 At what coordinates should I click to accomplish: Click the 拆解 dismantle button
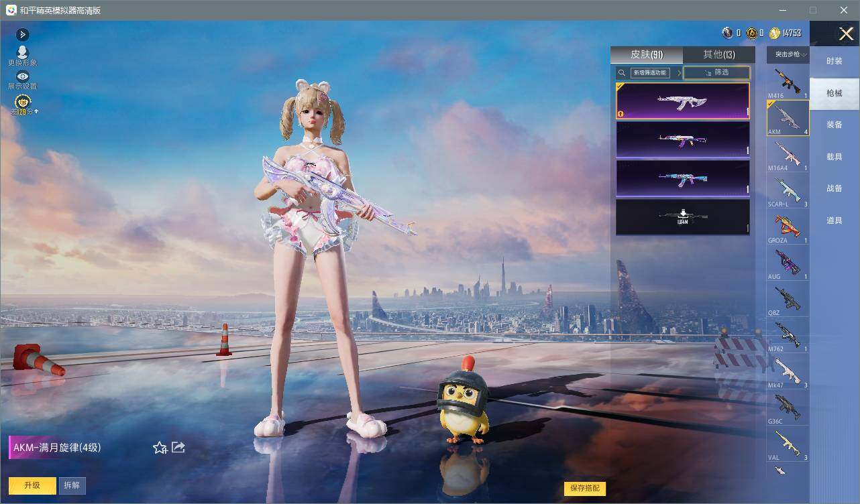coord(72,485)
